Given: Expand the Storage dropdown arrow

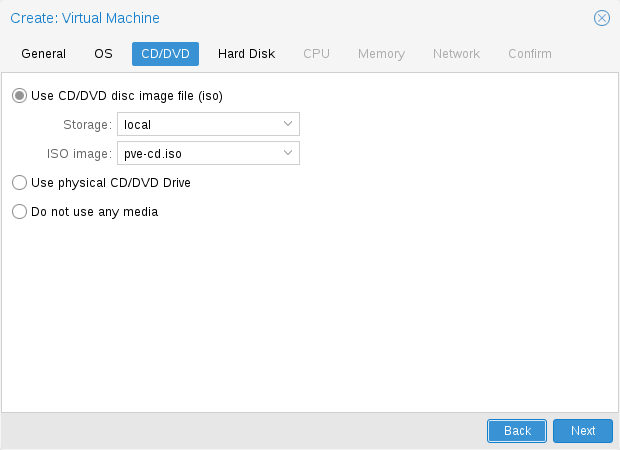Looking at the screenshot, I should coord(288,124).
